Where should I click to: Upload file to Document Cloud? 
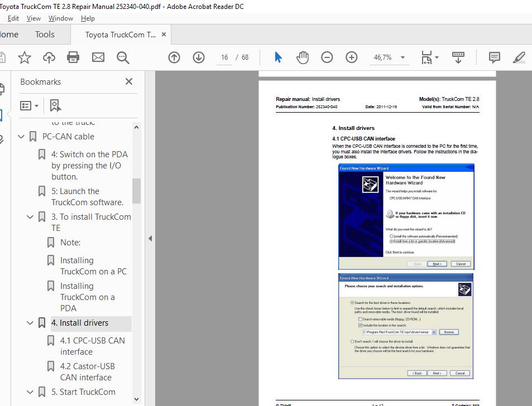pos(49,57)
